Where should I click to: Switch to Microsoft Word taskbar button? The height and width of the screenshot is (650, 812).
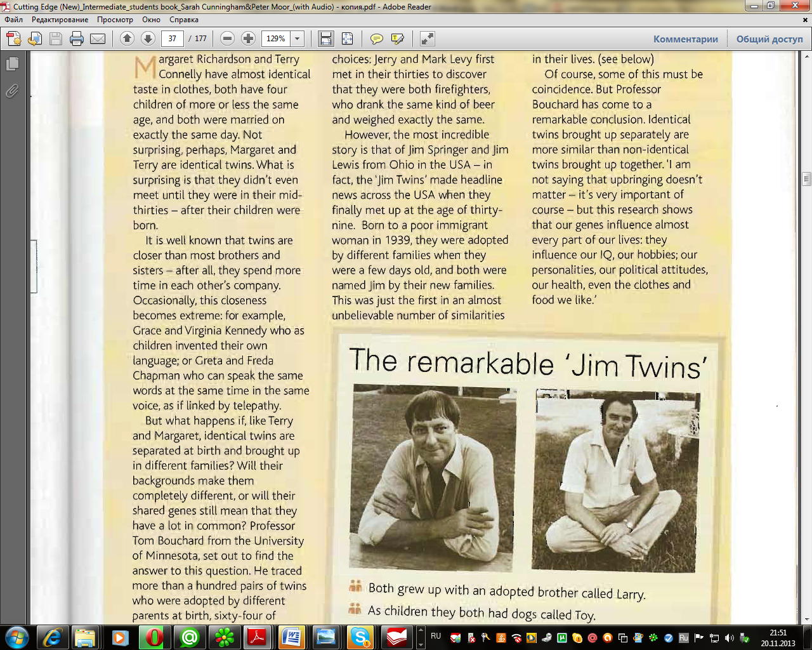pyautogui.click(x=292, y=637)
